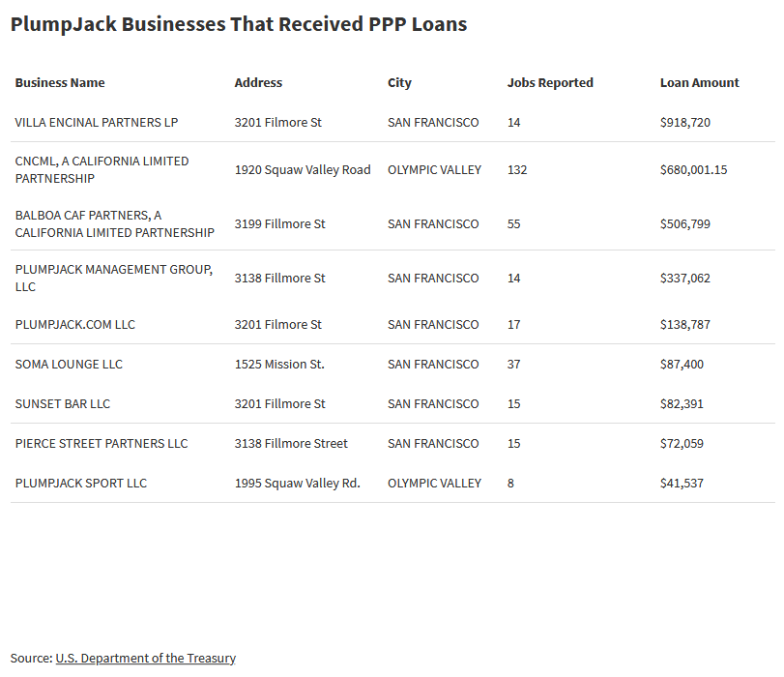Click the PLUMPJACK SPORT LLC entry
This screenshot has width=784, height=677.
click(x=81, y=484)
